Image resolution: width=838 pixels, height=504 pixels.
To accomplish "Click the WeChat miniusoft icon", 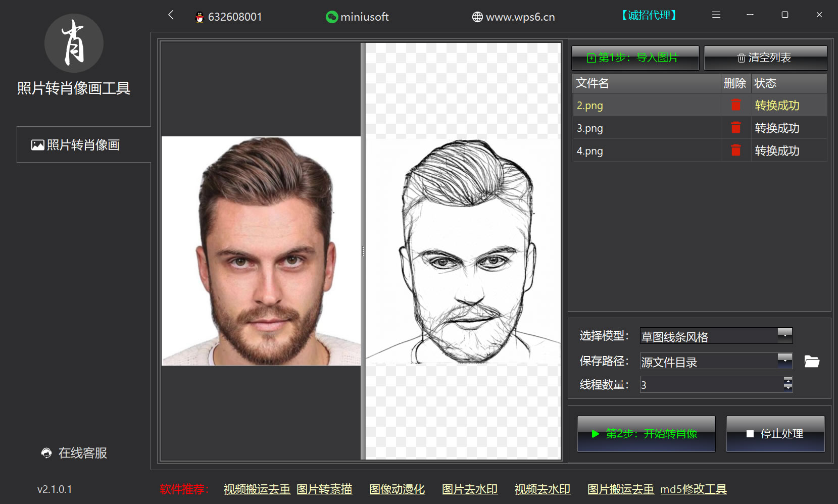I will (331, 17).
